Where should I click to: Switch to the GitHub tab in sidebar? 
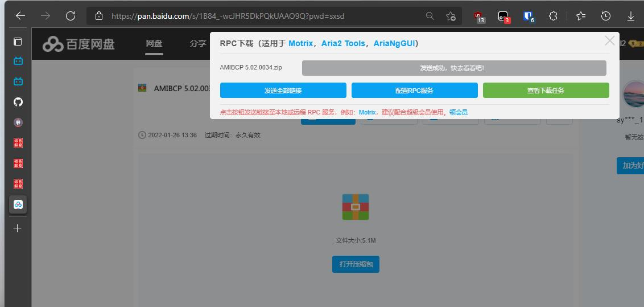click(18, 102)
